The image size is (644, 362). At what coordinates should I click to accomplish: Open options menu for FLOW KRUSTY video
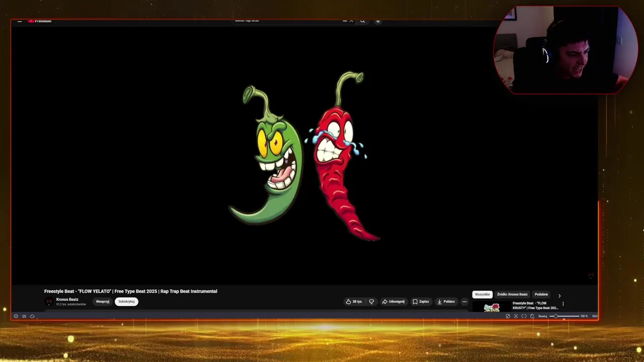563,304
